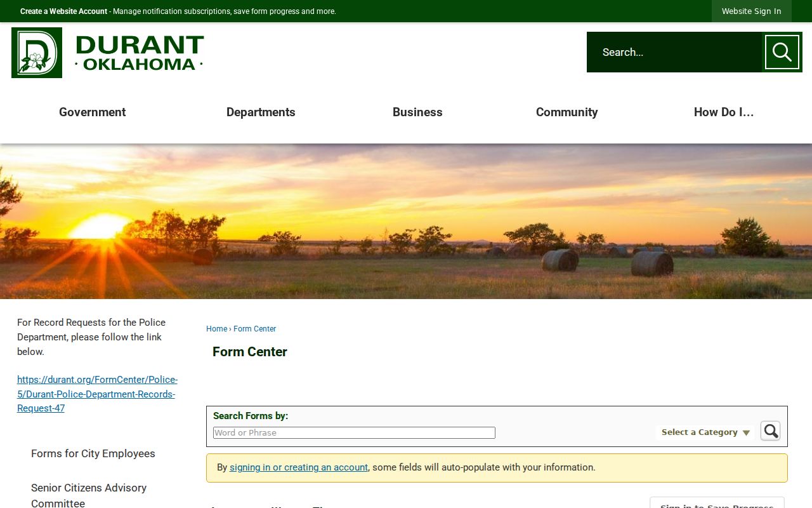Open the Select a Category dropdown
The height and width of the screenshot is (508, 812).
click(705, 432)
